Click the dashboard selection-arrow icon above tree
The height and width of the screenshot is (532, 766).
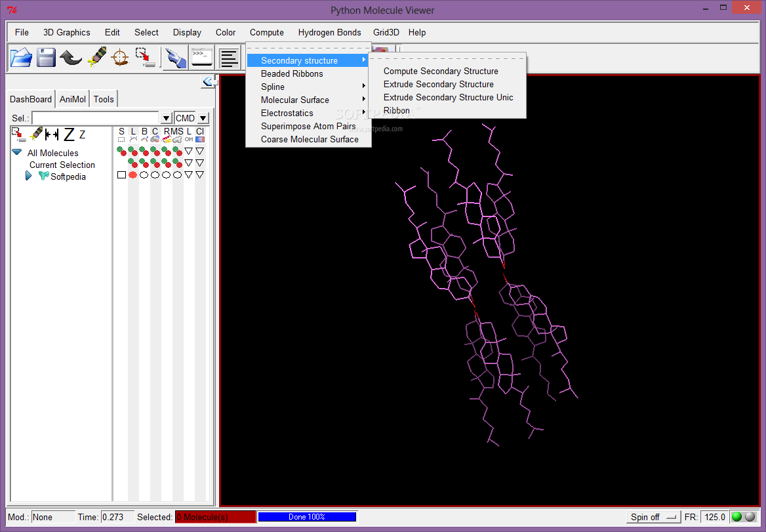click(x=18, y=134)
